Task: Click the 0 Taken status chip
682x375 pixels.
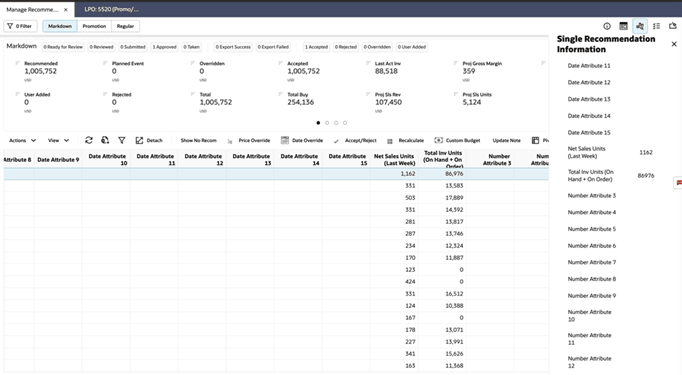Action: point(191,47)
